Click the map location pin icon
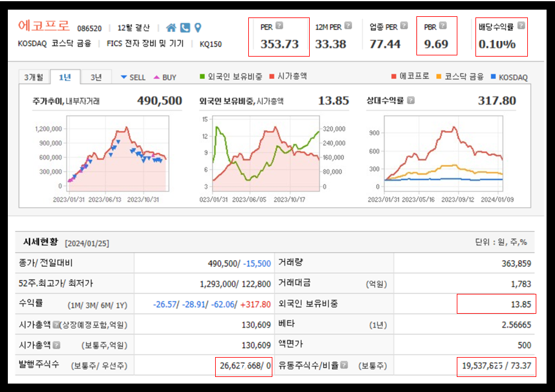 (198, 28)
